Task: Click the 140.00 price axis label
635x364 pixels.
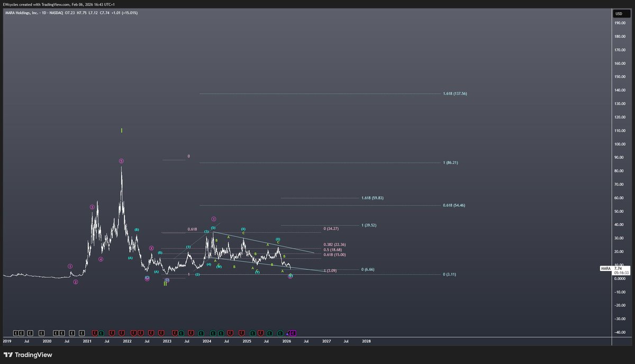Action: click(620, 90)
